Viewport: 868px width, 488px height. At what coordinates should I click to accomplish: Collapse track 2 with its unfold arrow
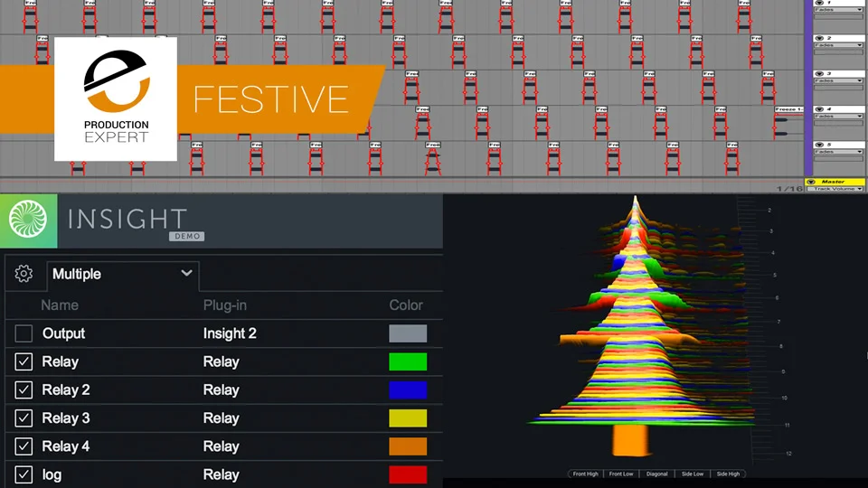819,38
